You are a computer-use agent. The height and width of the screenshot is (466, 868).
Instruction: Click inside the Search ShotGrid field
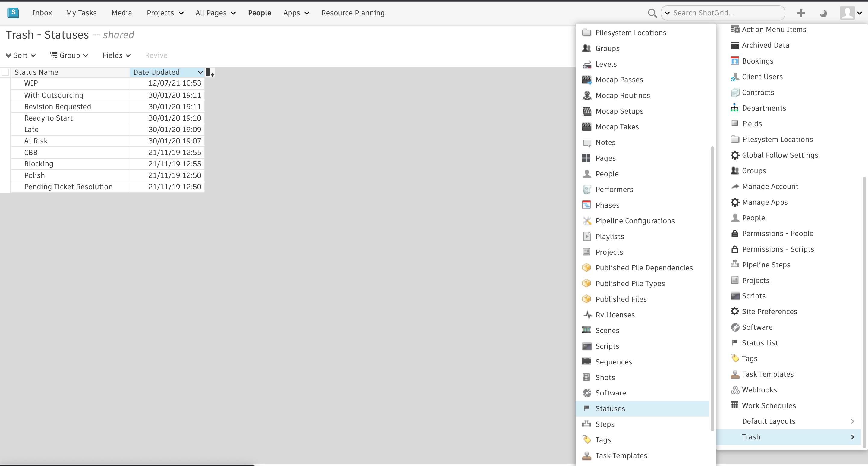(725, 13)
